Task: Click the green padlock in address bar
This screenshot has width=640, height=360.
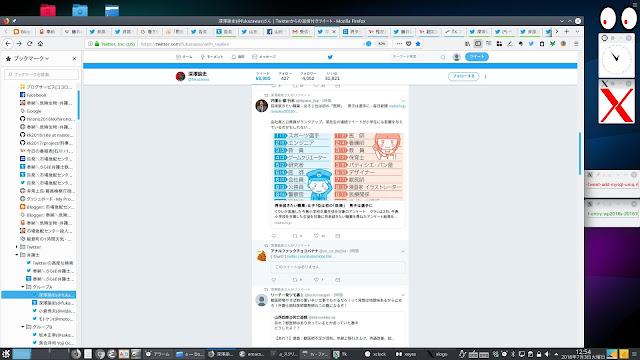Action: (x=97, y=44)
